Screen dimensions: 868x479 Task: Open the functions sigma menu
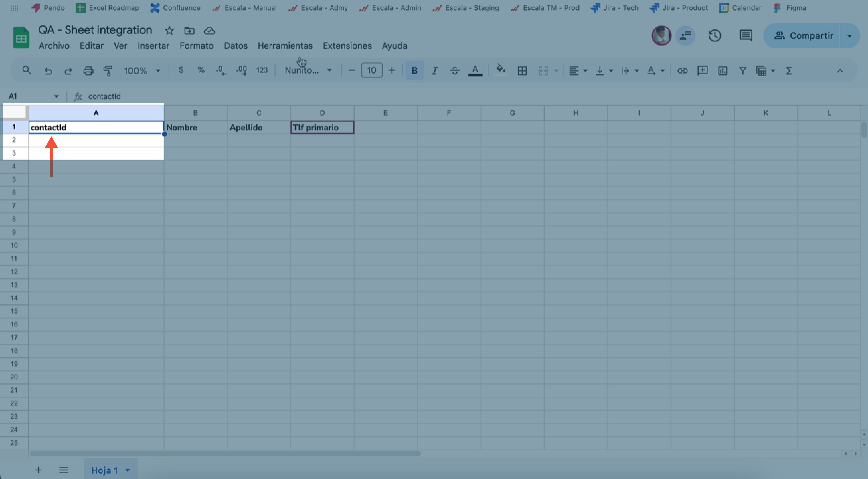[789, 71]
